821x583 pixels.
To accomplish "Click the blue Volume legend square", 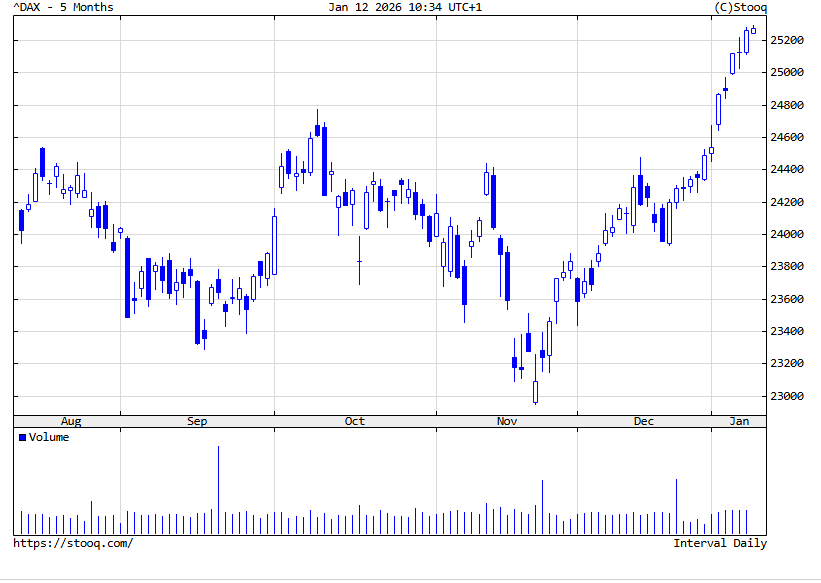I will (x=23, y=437).
